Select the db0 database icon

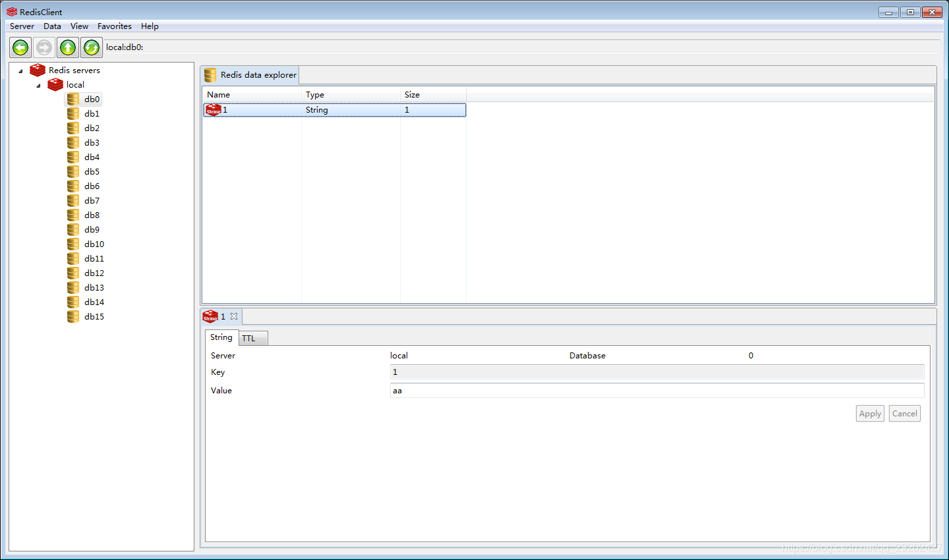(73, 99)
